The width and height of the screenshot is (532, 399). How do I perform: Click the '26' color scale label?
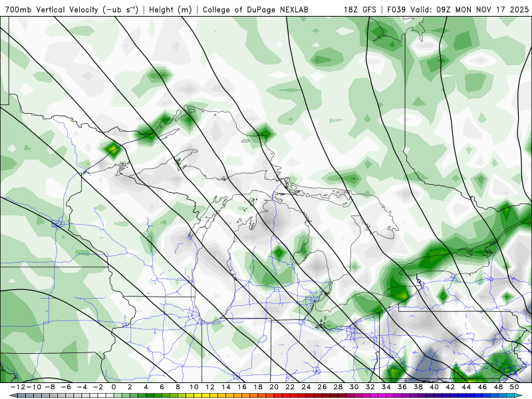[323, 387]
